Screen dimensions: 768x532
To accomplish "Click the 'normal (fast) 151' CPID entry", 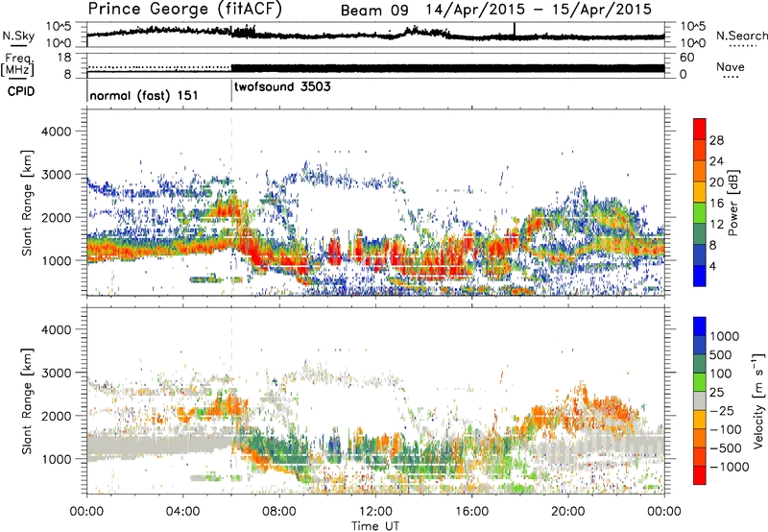I will (x=144, y=95).
